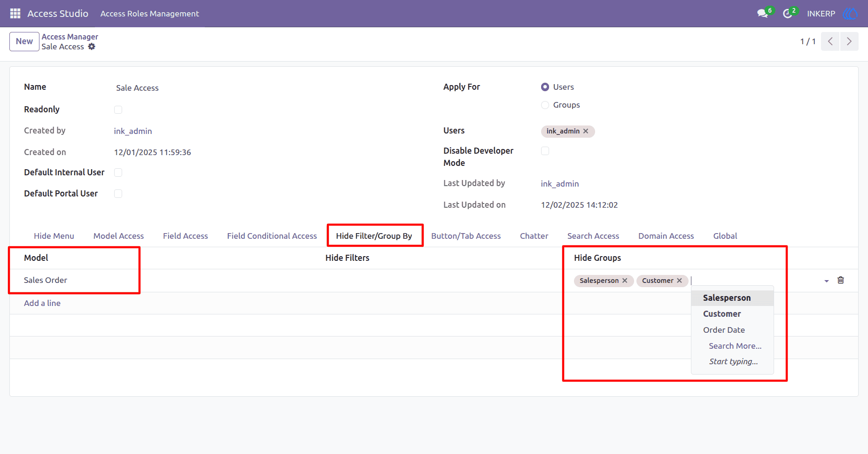Remove Customer tag from Hide Groups
The width and height of the screenshot is (868, 454).
679,281
